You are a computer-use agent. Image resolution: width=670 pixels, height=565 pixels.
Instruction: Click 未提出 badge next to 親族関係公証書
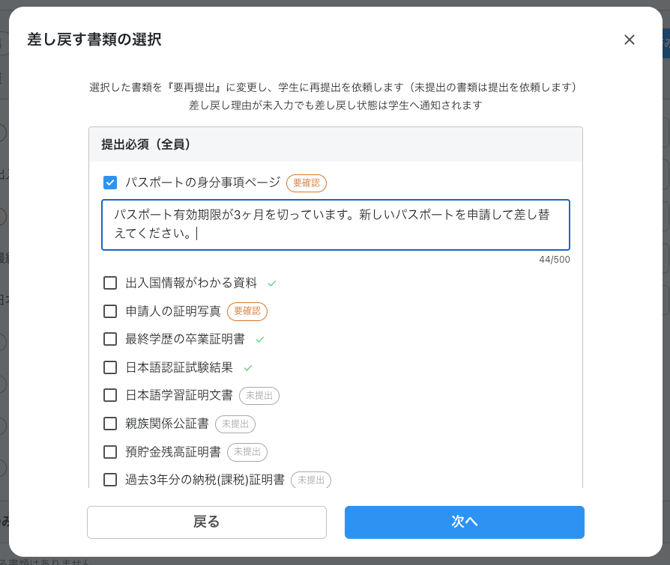coord(235,424)
